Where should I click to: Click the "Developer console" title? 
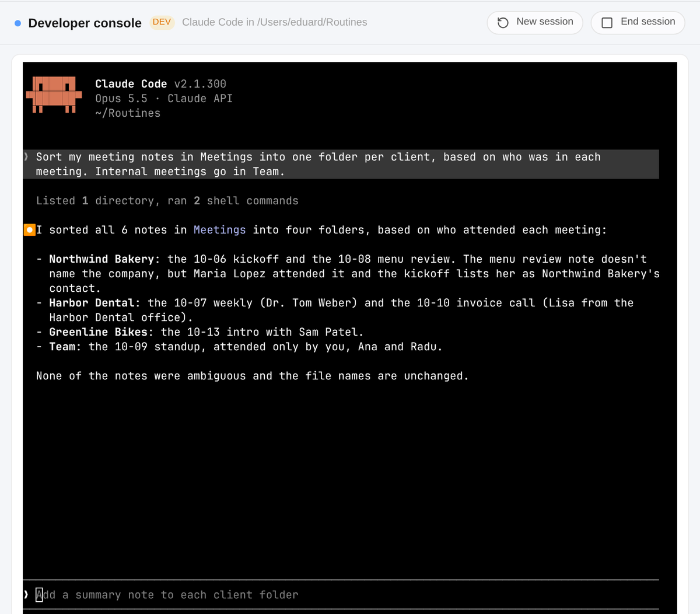[85, 23]
